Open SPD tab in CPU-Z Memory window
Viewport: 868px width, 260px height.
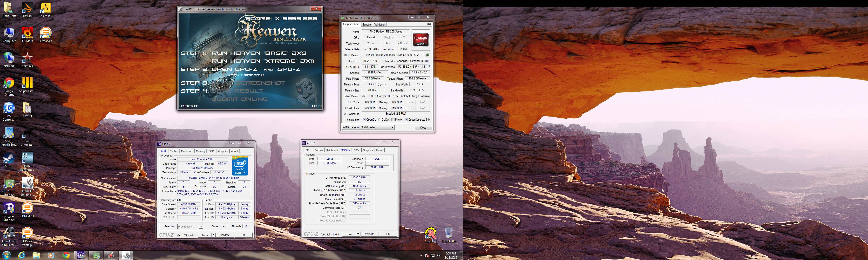(x=356, y=150)
